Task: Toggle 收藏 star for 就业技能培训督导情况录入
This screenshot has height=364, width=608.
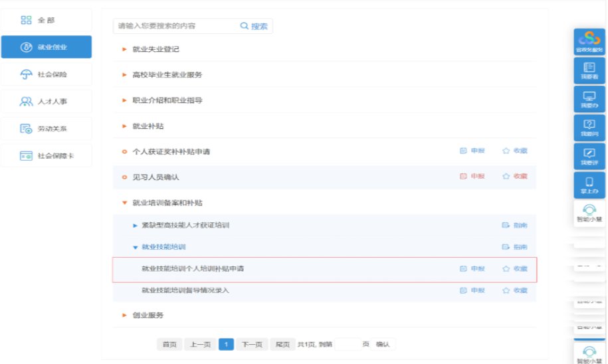Action: [x=506, y=291]
